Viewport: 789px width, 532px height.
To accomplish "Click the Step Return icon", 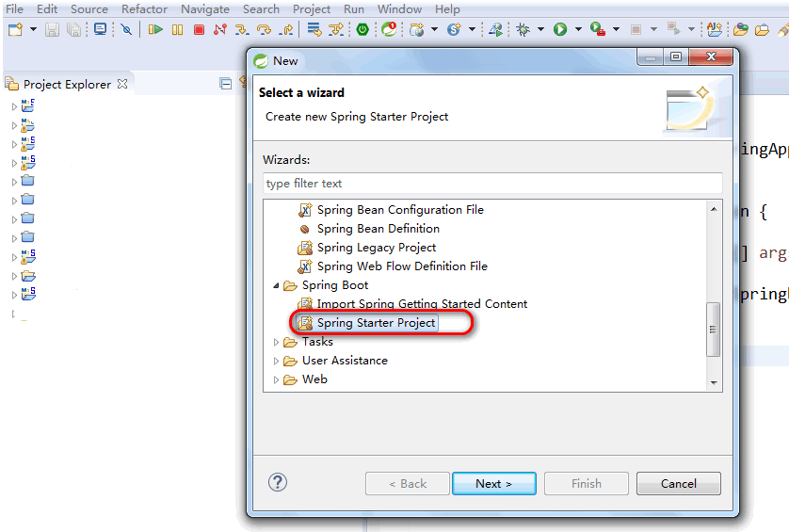I will pyautogui.click(x=286, y=30).
